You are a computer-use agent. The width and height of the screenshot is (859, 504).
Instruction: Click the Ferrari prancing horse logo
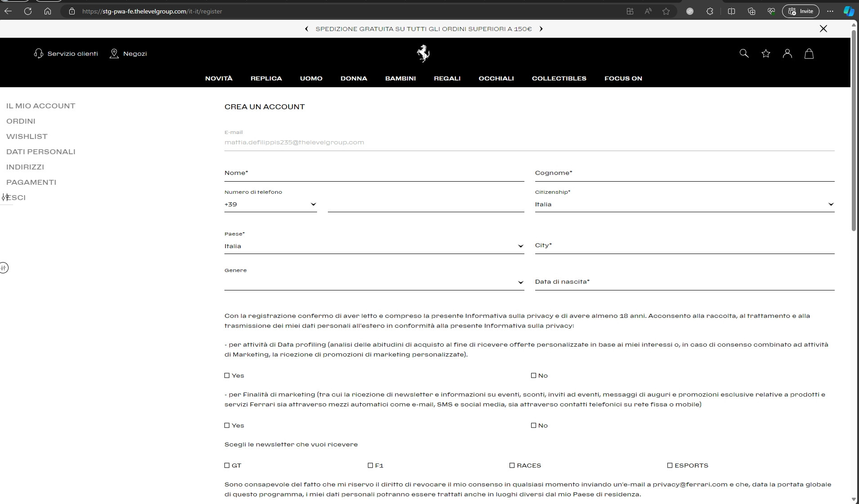423,54
